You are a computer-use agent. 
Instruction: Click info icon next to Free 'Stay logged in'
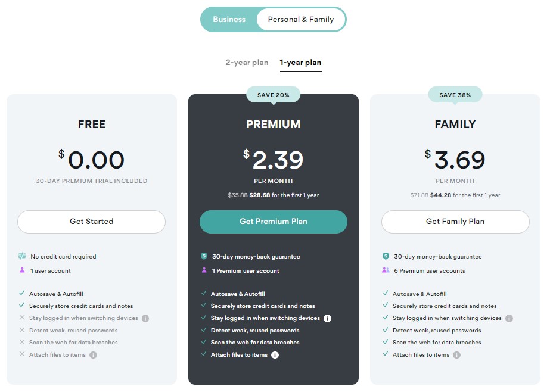(x=145, y=318)
